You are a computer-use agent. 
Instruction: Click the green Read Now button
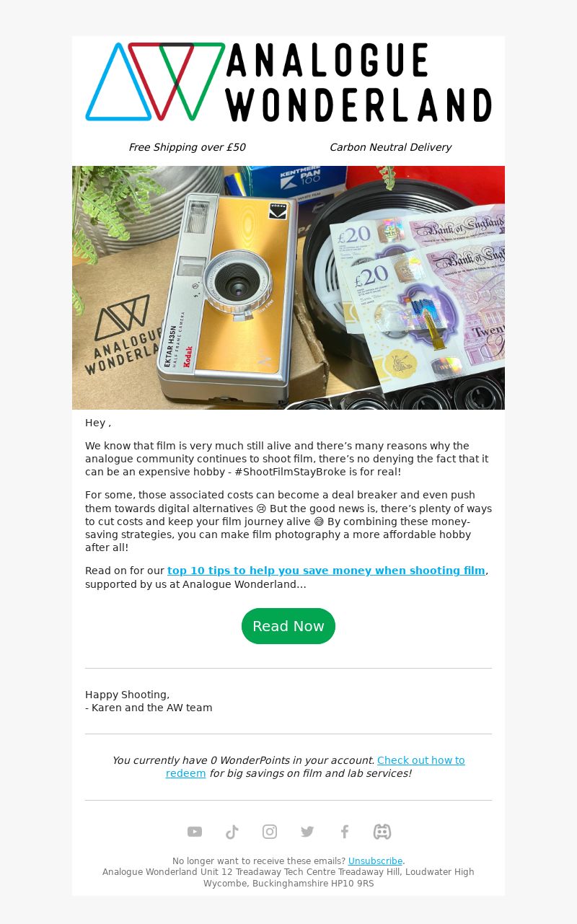(288, 626)
